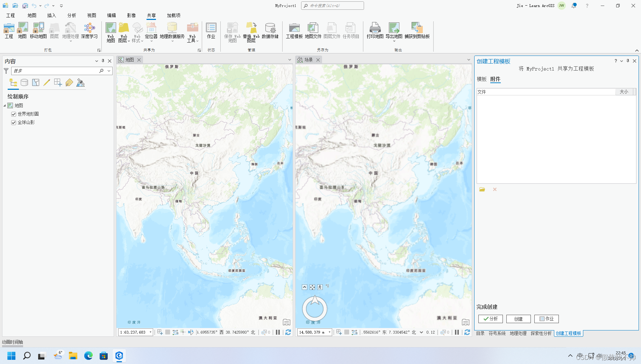Screen dimensions: 641x364
Task: Collapse the 地图 tree node
Action: 5,105
